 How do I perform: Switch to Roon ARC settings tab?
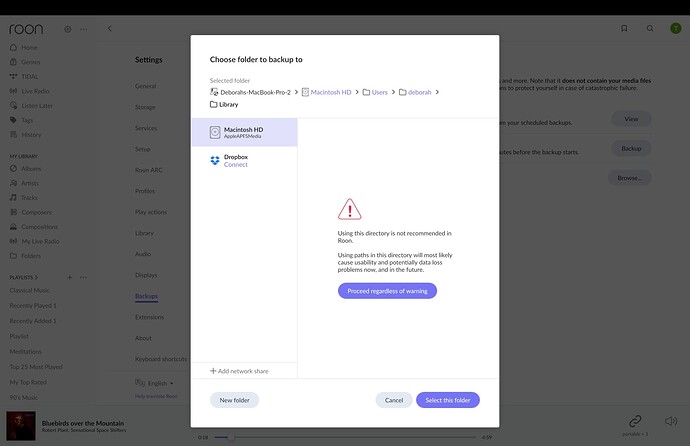[149, 170]
